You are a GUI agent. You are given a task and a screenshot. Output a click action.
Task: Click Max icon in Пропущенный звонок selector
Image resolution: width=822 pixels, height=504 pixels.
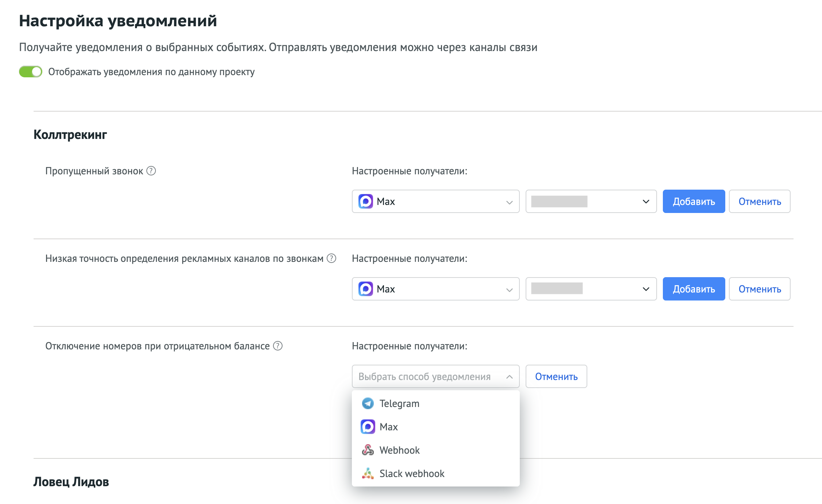click(x=365, y=201)
